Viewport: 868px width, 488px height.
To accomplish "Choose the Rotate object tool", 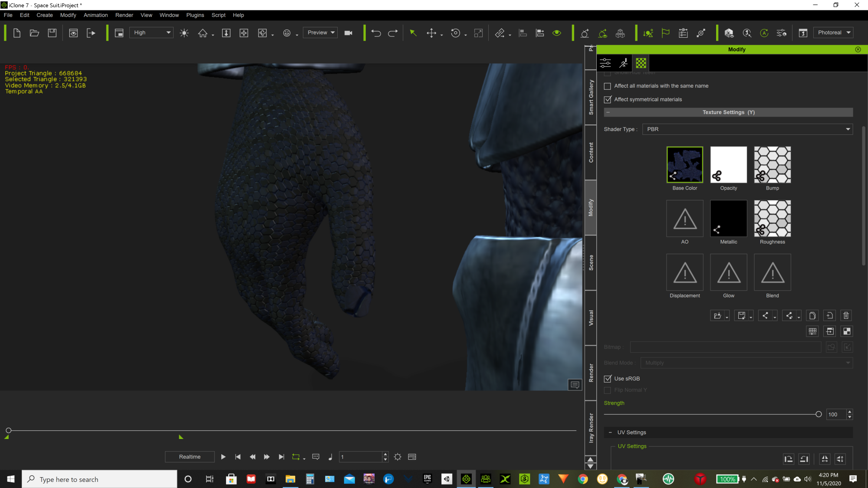I will point(455,33).
